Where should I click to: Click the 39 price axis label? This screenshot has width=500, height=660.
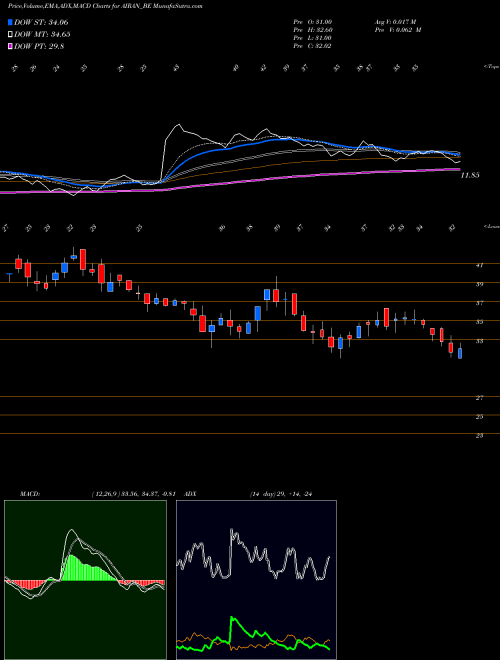pos(479,284)
